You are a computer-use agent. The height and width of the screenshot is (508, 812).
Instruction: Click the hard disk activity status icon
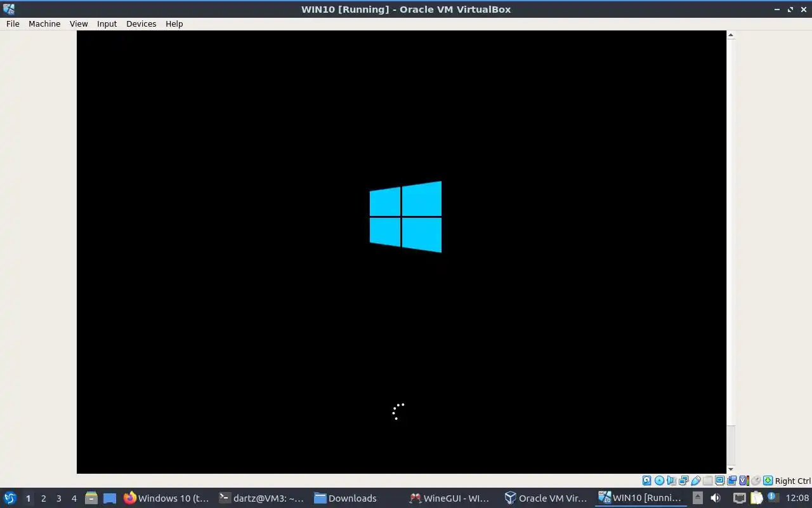(x=646, y=481)
